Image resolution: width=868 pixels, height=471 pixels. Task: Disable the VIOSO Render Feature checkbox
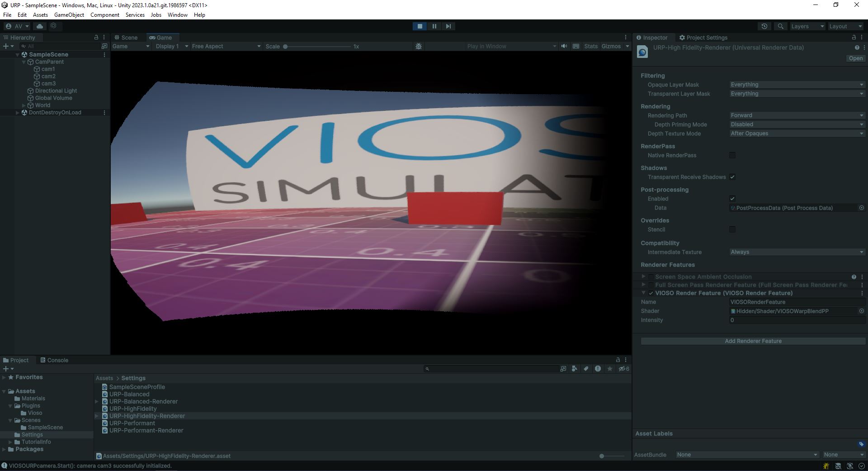pos(651,293)
